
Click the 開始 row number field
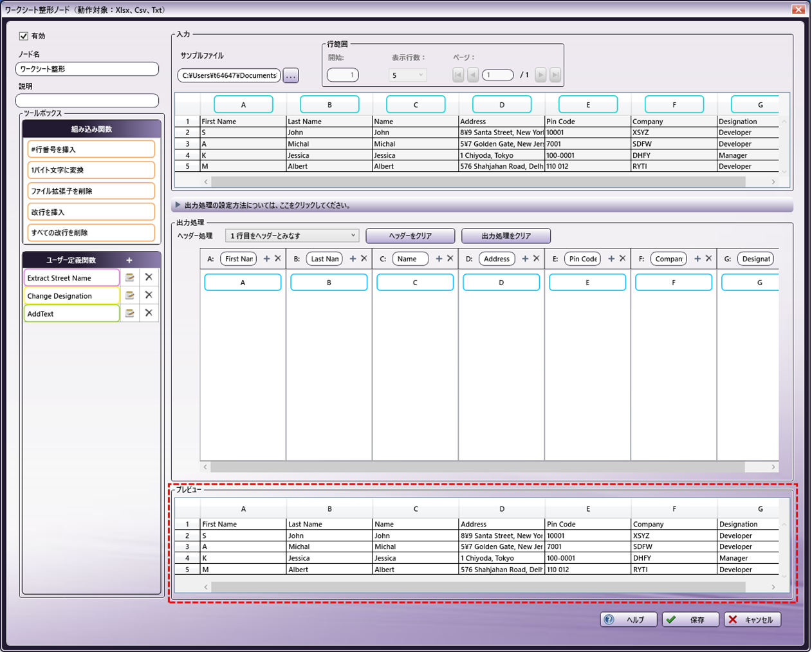[343, 75]
